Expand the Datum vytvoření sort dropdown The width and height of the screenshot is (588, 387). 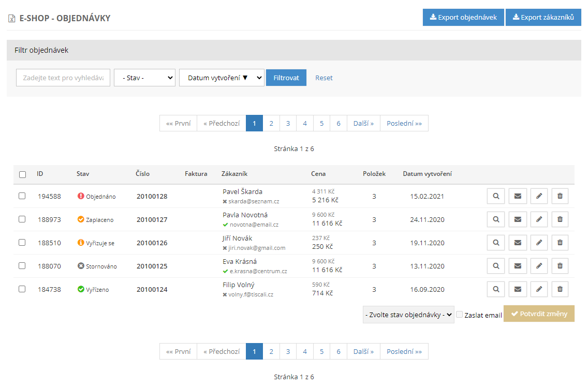[222, 78]
